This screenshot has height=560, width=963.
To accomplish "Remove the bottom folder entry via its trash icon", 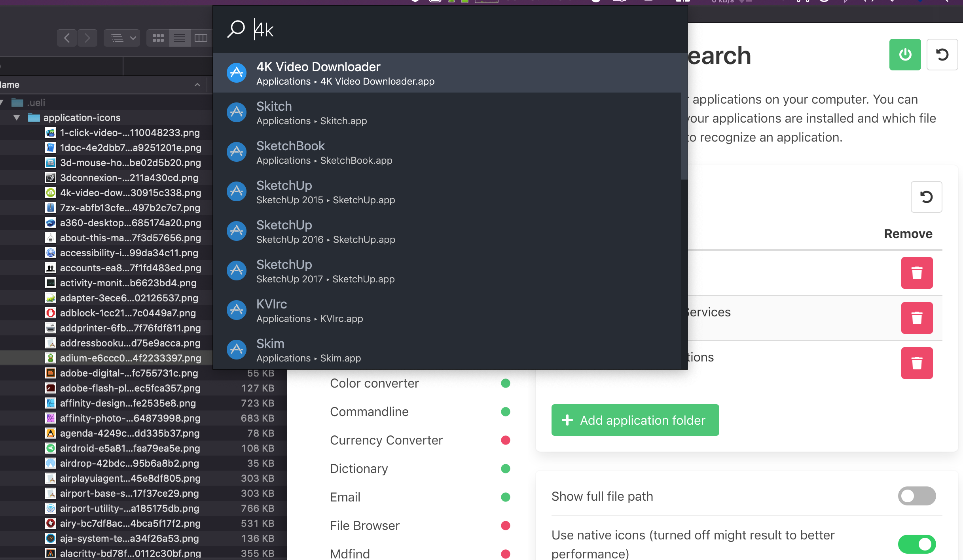I will tap(917, 363).
